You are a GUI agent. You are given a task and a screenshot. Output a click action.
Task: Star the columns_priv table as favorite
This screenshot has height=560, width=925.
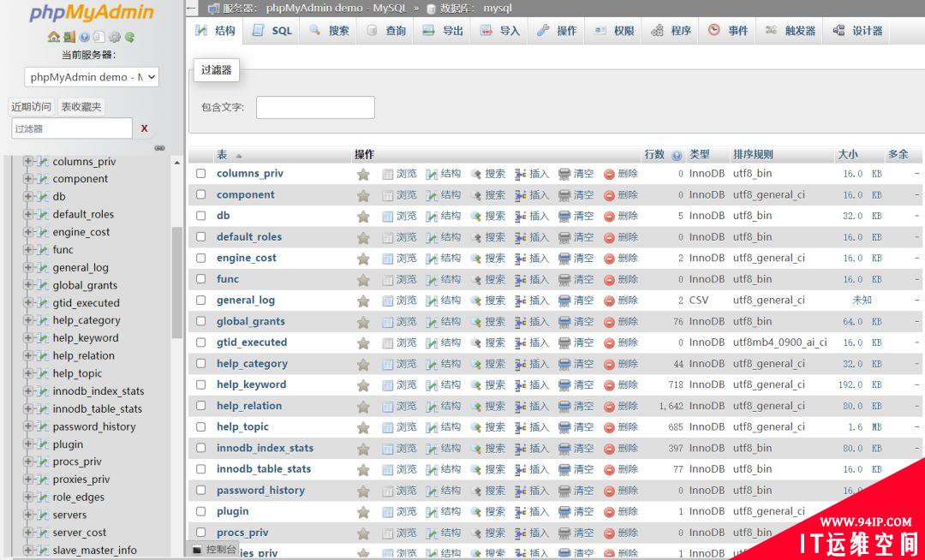(x=363, y=175)
